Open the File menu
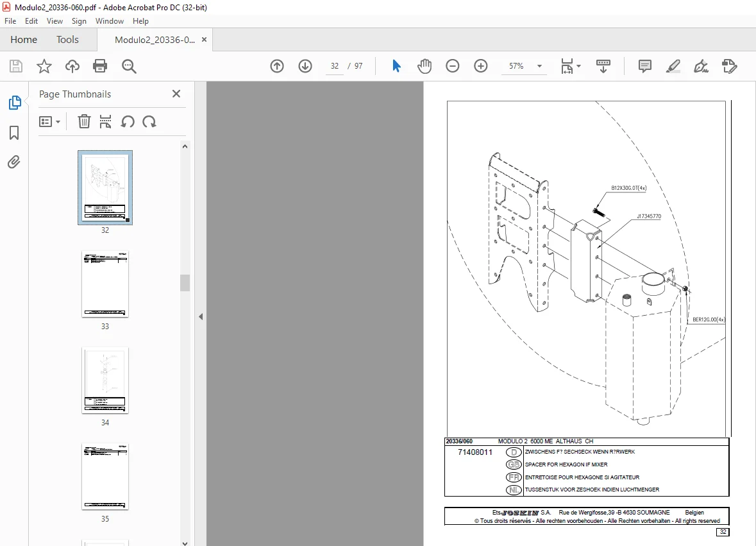 (x=10, y=21)
